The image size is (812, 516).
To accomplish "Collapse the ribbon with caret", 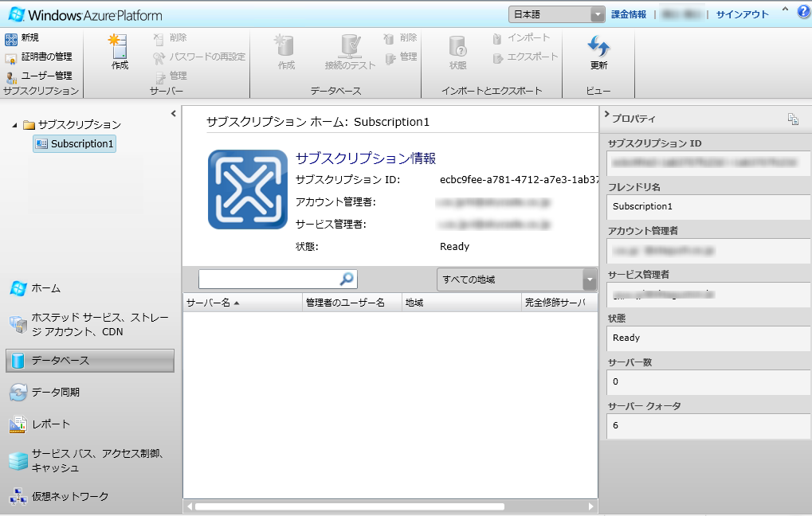I will (x=785, y=10).
